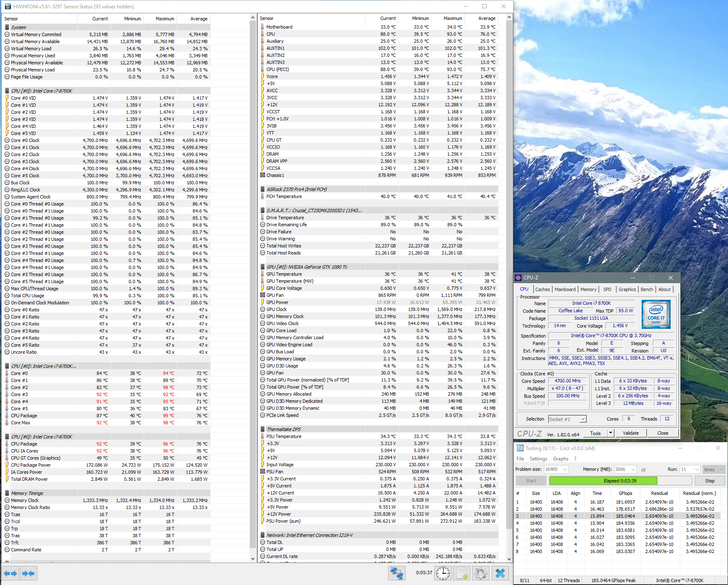Click the CPU-Z Validate button
Screen dimensions: 728x585
click(631, 433)
